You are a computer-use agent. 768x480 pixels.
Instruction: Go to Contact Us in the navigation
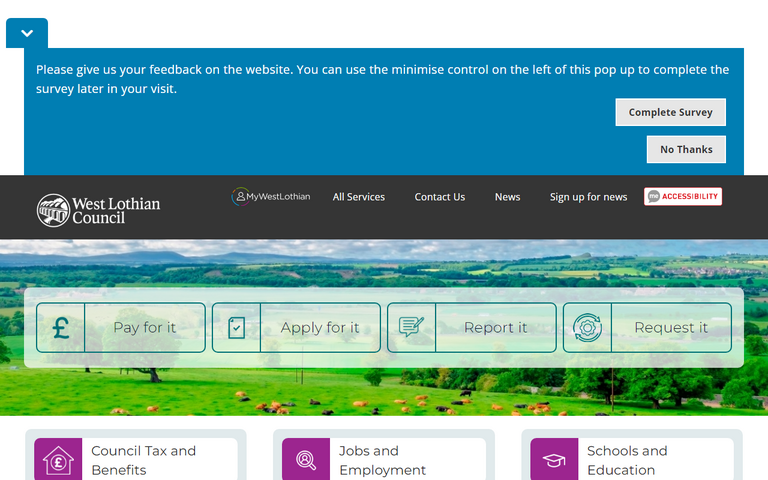pos(440,197)
